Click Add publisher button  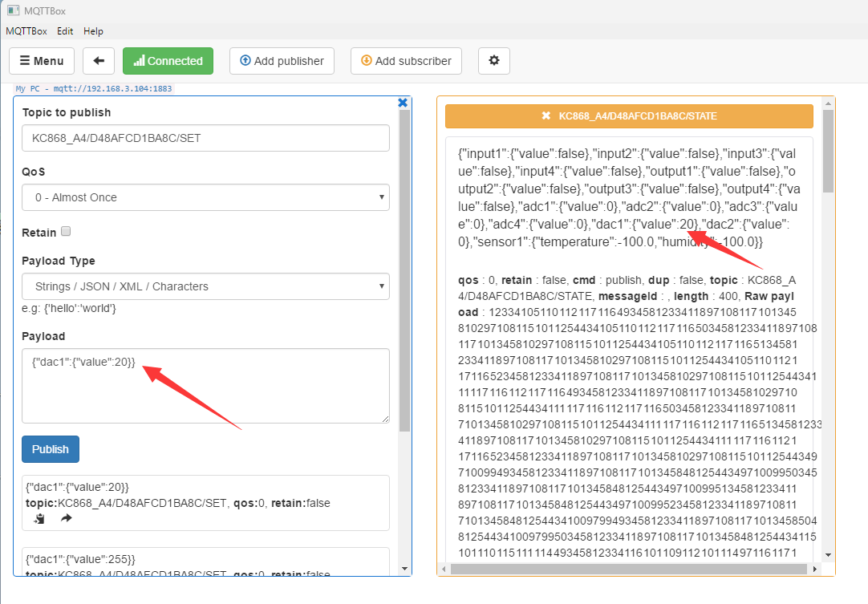(x=282, y=61)
